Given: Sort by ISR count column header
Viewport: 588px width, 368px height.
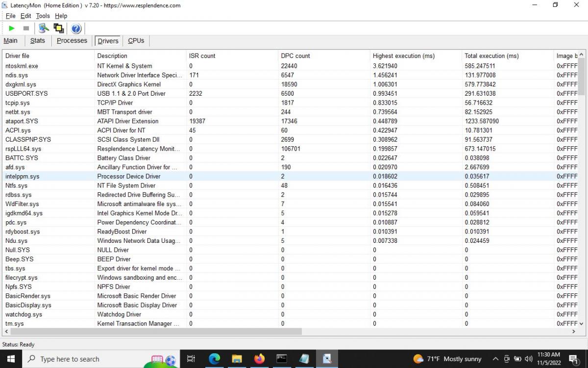Looking at the screenshot, I should (x=232, y=56).
